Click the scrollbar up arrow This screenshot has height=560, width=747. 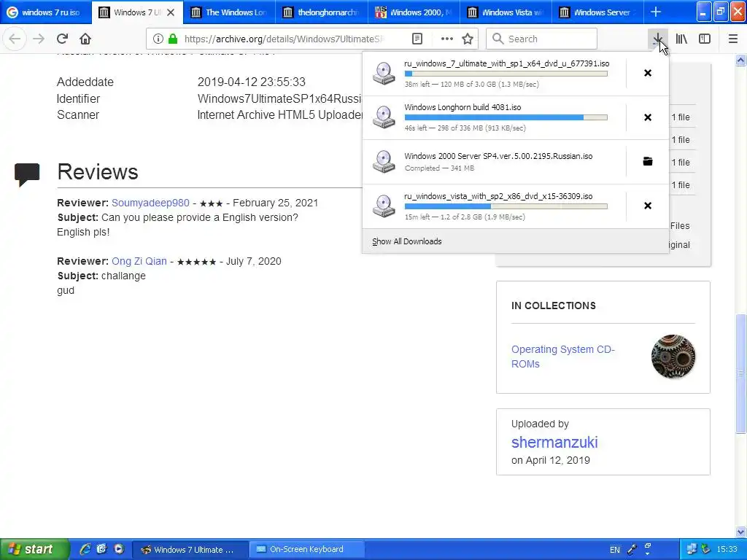741,60
